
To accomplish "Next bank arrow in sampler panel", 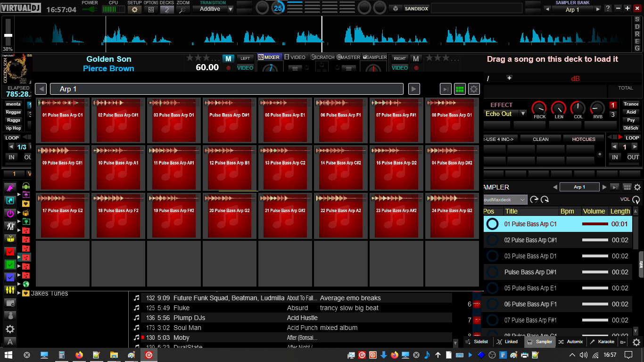I will pyautogui.click(x=604, y=187).
